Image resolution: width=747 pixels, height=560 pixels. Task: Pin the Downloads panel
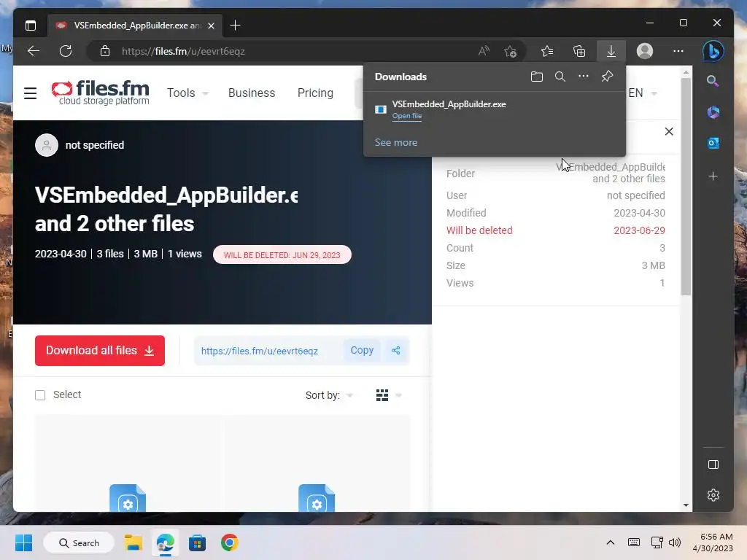(x=607, y=77)
